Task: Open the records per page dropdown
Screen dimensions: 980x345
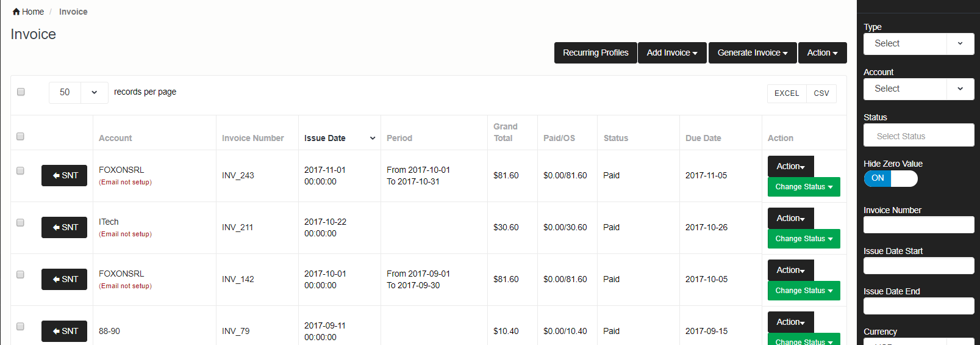Action: 79,92
